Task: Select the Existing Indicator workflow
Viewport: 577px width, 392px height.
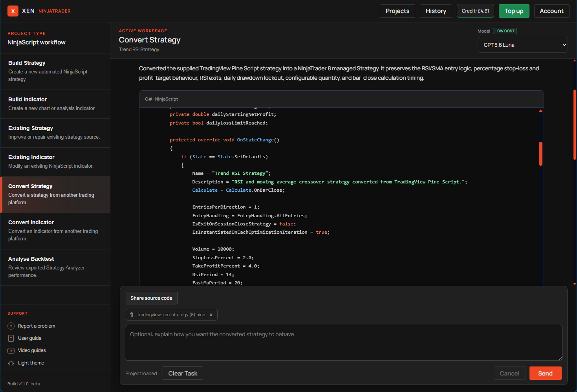Action: (x=55, y=162)
